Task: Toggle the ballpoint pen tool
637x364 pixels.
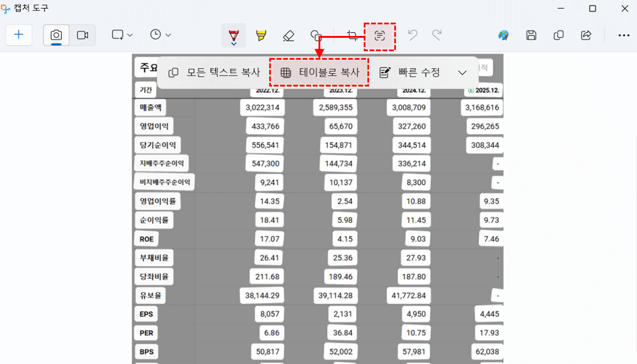Action: [x=233, y=35]
